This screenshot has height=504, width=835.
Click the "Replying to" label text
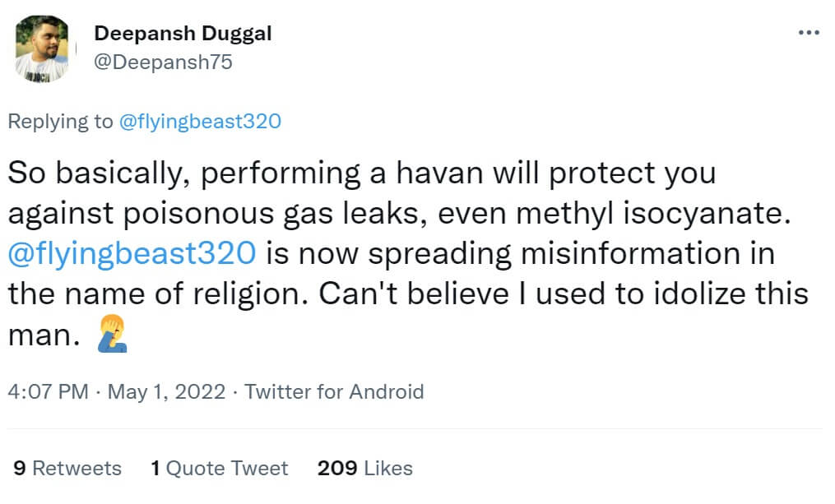click(60, 122)
